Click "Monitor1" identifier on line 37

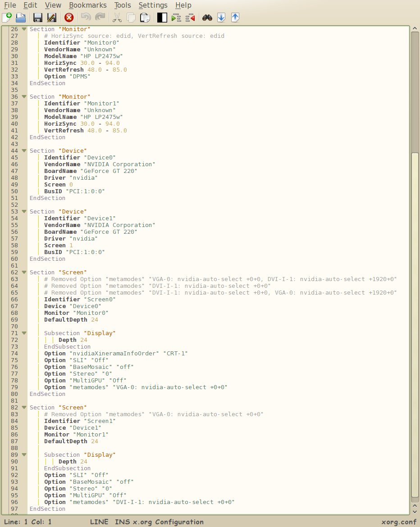[101, 104]
